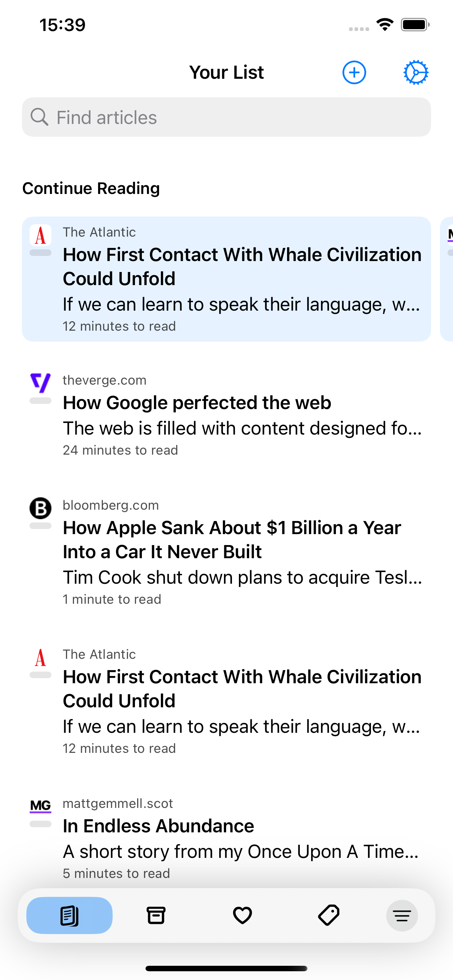This screenshot has width=453, height=980.
Task: Tap the MG mattgemmell site icon
Action: pos(40,806)
